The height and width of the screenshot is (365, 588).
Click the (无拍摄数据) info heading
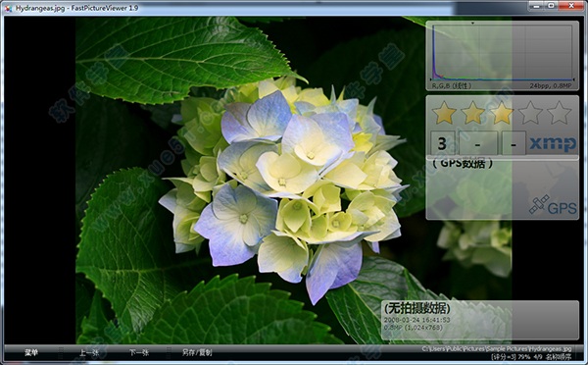click(x=417, y=309)
